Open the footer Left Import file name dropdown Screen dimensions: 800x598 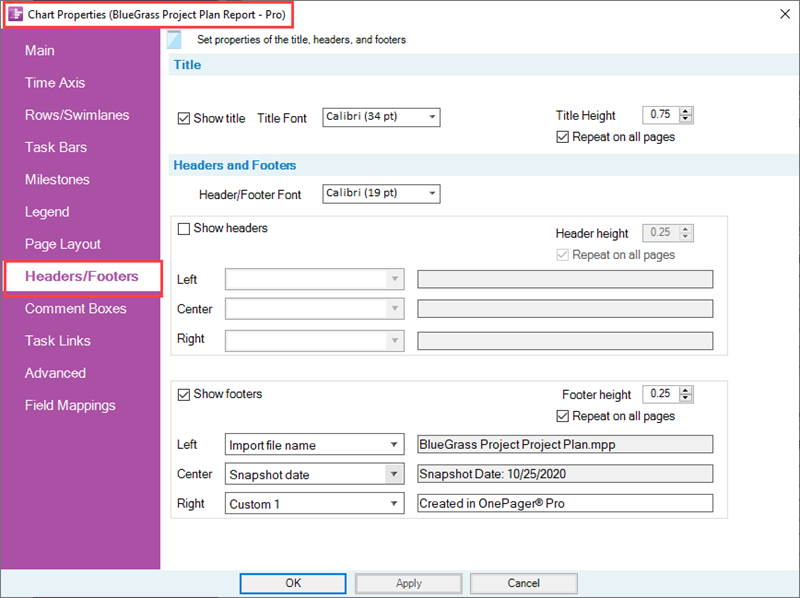pos(314,444)
